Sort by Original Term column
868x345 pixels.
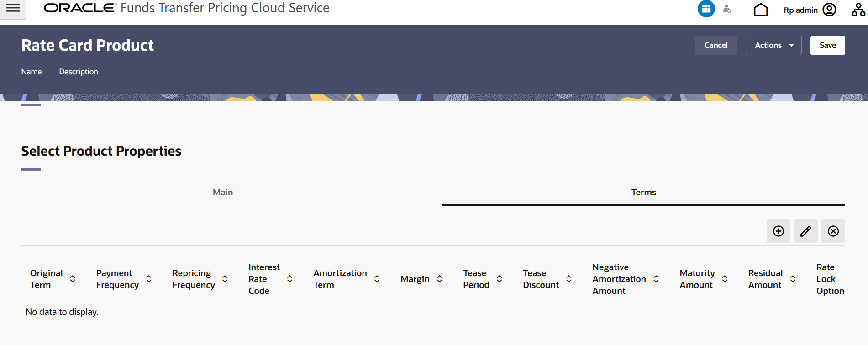click(x=73, y=279)
